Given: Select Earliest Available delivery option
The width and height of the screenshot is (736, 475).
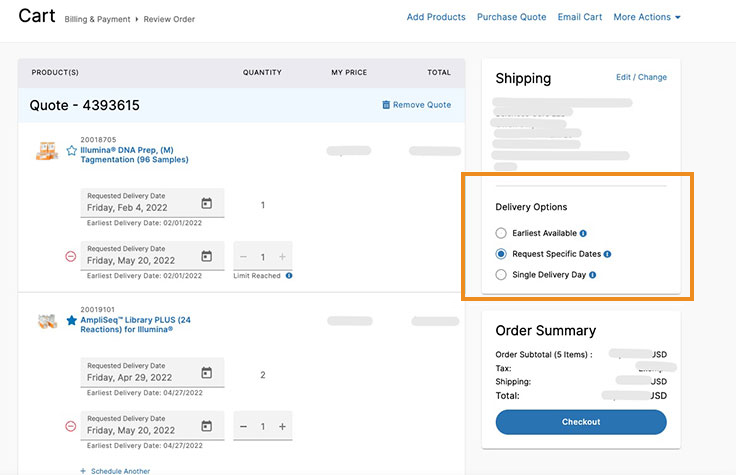Looking at the screenshot, I should [502, 233].
